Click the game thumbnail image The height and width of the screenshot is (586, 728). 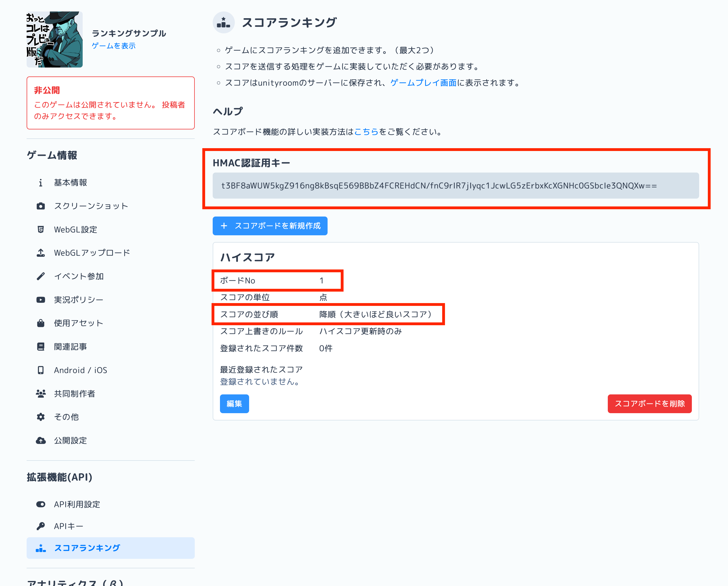click(x=54, y=39)
